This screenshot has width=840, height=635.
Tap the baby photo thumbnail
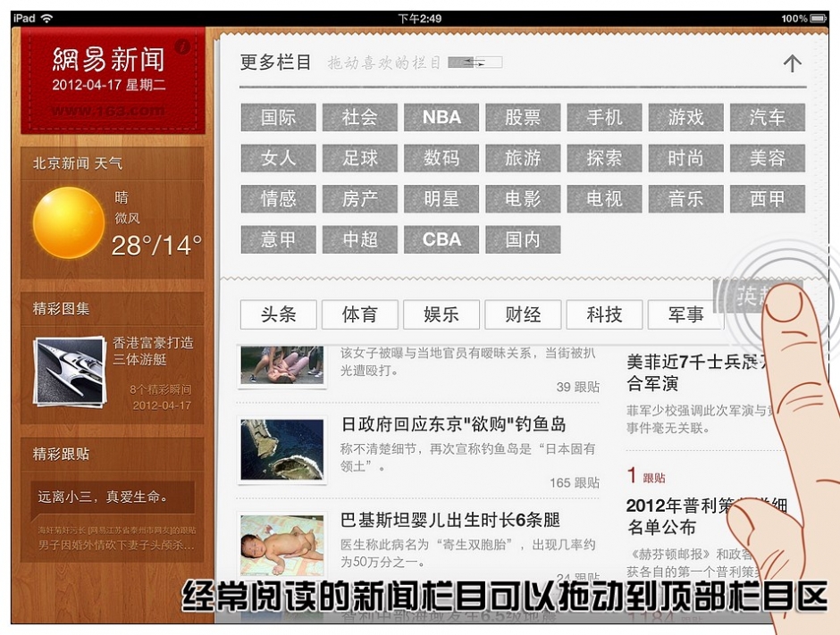282,545
